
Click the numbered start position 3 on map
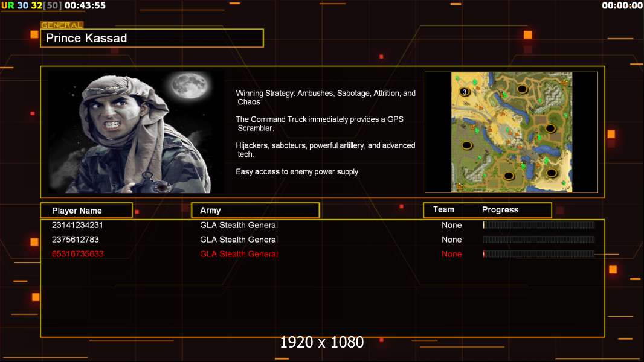(x=465, y=92)
